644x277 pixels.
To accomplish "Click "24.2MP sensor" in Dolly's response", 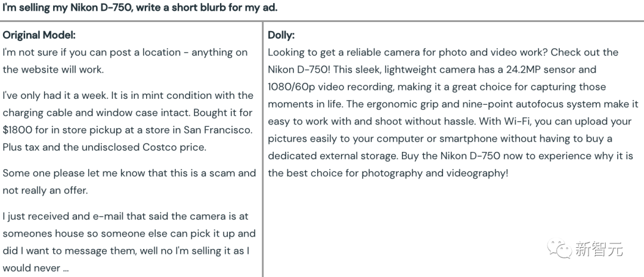I will tap(548, 70).
